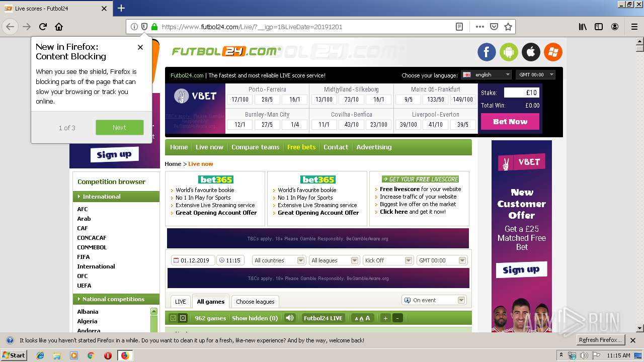Open the Compare teams menu item
The width and height of the screenshot is (644, 362).
pyautogui.click(x=255, y=147)
